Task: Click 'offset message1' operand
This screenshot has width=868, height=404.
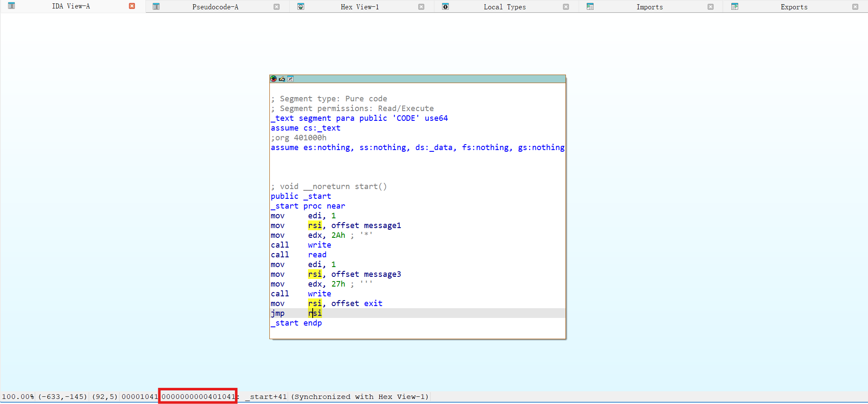Action: point(366,226)
